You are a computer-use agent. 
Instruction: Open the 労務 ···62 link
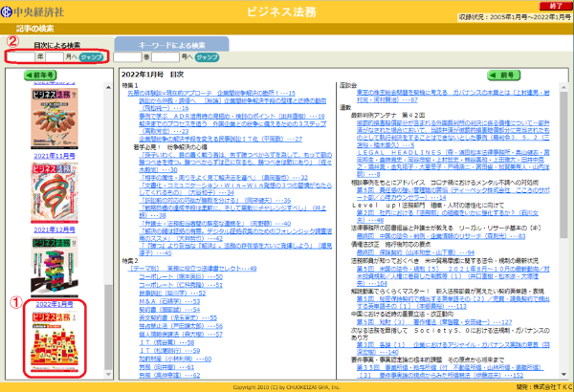coord(169,375)
